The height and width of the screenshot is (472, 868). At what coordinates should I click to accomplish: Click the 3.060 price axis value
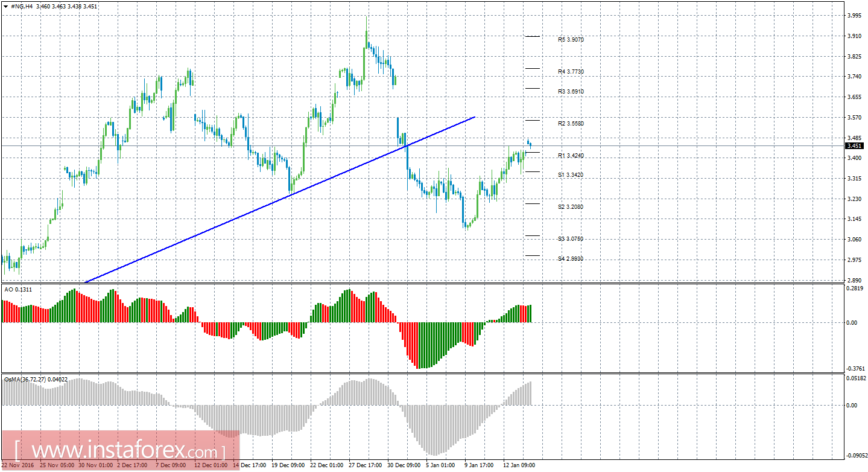(x=854, y=240)
